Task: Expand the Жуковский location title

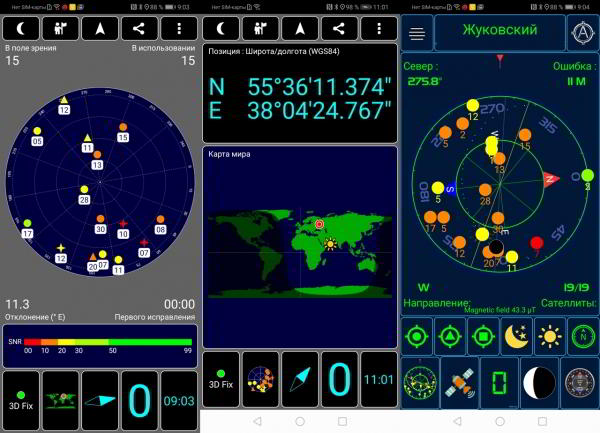Action: click(x=500, y=31)
